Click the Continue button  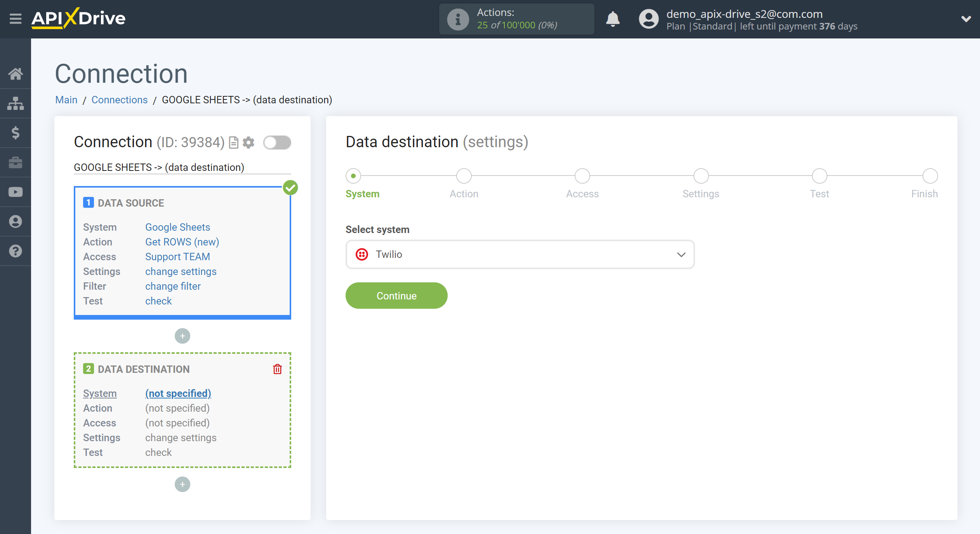point(396,295)
